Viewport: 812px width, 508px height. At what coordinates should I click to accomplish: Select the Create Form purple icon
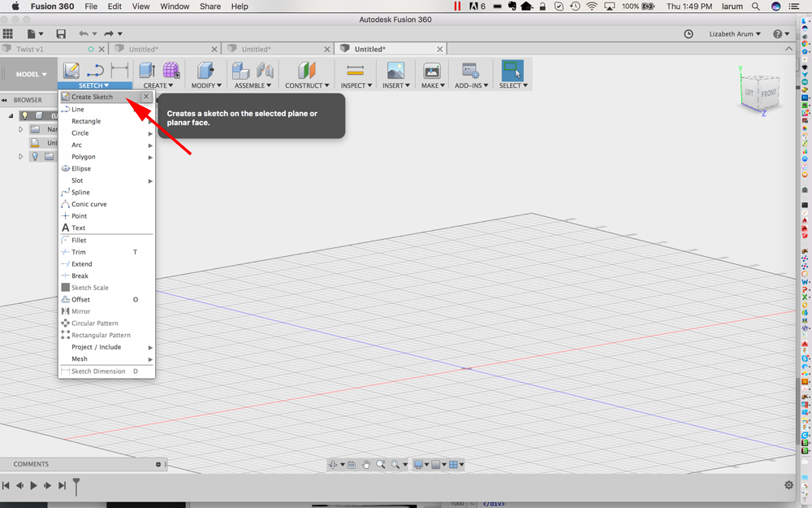171,71
